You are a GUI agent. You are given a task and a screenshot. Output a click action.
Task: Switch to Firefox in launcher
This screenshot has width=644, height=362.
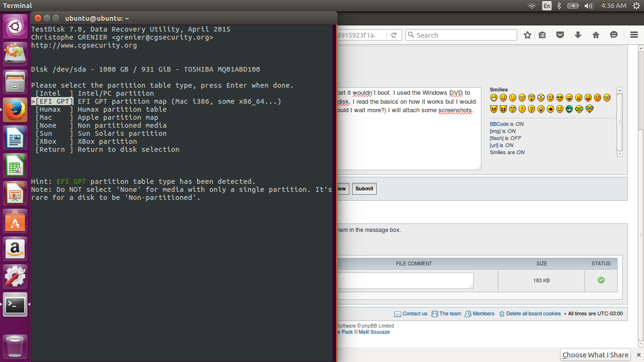(x=15, y=109)
